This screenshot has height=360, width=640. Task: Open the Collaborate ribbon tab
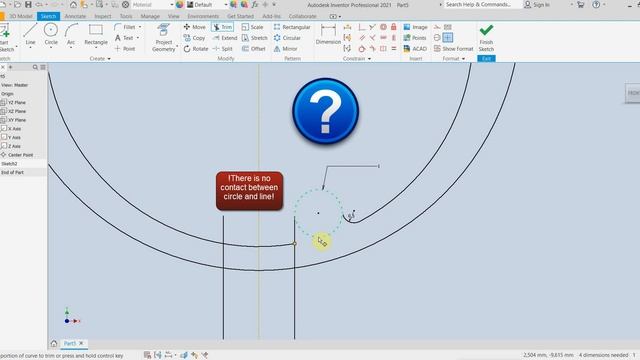[302, 16]
